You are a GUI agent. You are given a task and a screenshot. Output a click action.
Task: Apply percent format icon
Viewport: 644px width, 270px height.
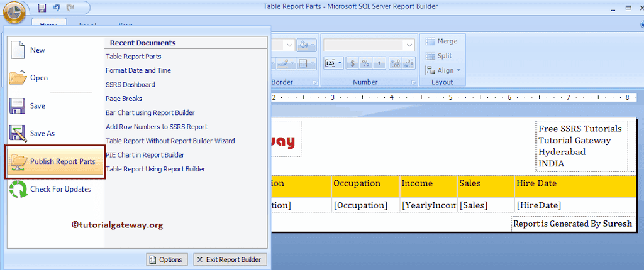click(365, 63)
